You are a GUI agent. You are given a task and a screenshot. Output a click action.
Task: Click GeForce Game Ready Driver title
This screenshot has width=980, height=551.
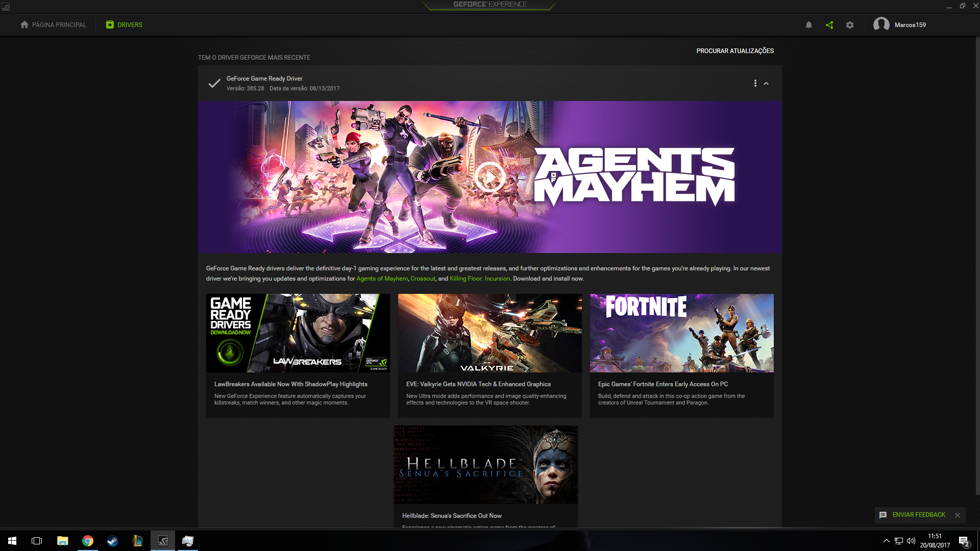click(x=264, y=79)
